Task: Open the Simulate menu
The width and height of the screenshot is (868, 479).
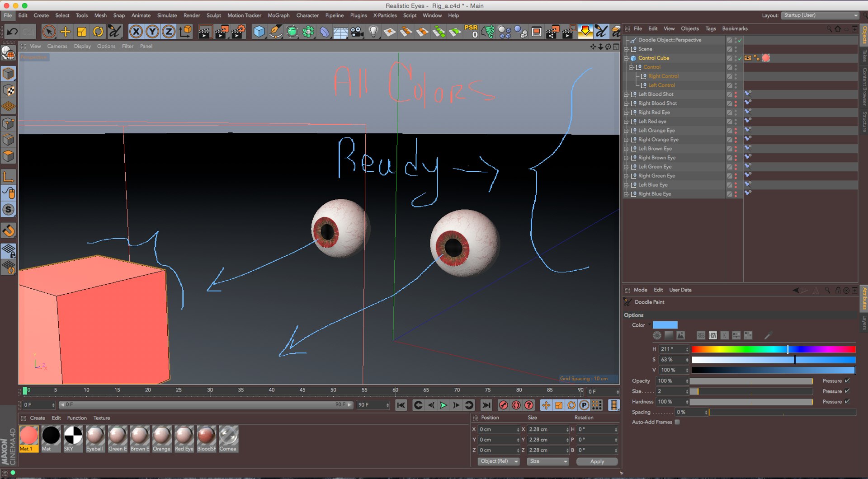Action: coord(167,15)
